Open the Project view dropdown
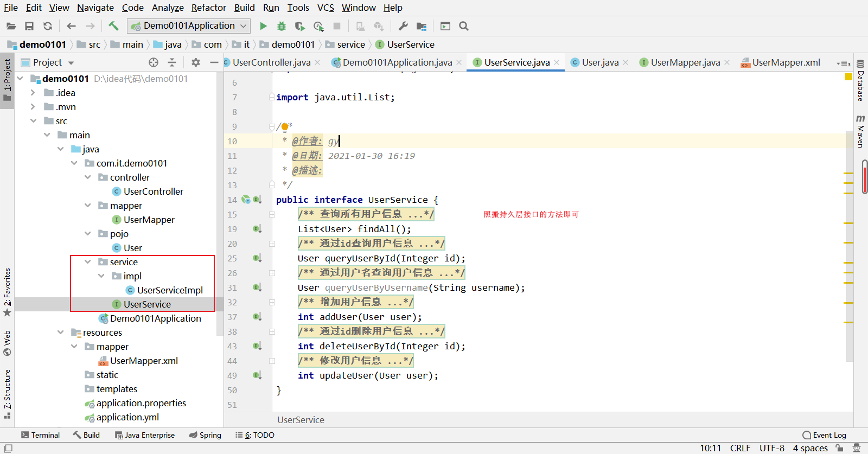 coord(71,63)
